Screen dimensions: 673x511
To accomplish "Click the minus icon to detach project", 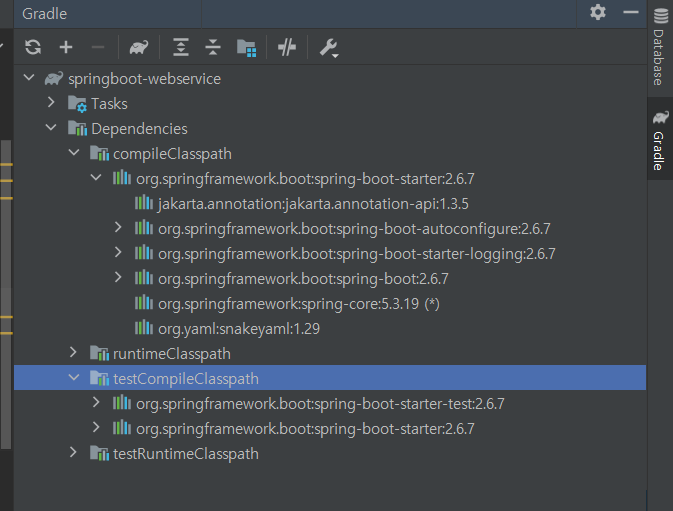I will pyautogui.click(x=98, y=47).
